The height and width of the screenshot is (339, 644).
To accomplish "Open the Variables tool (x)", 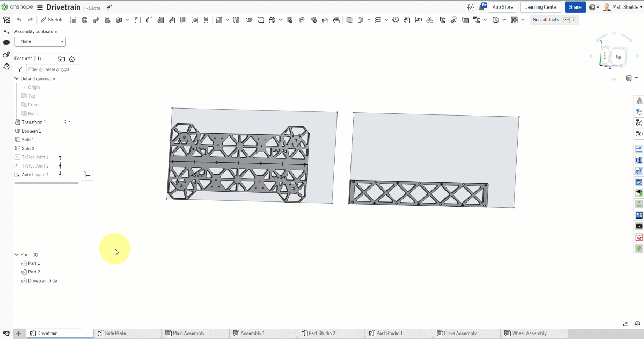I will [x=419, y=19].
